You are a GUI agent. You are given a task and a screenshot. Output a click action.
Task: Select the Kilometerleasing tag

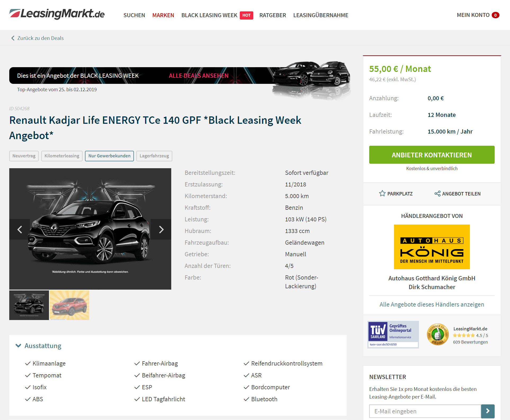tap(62, 156)
